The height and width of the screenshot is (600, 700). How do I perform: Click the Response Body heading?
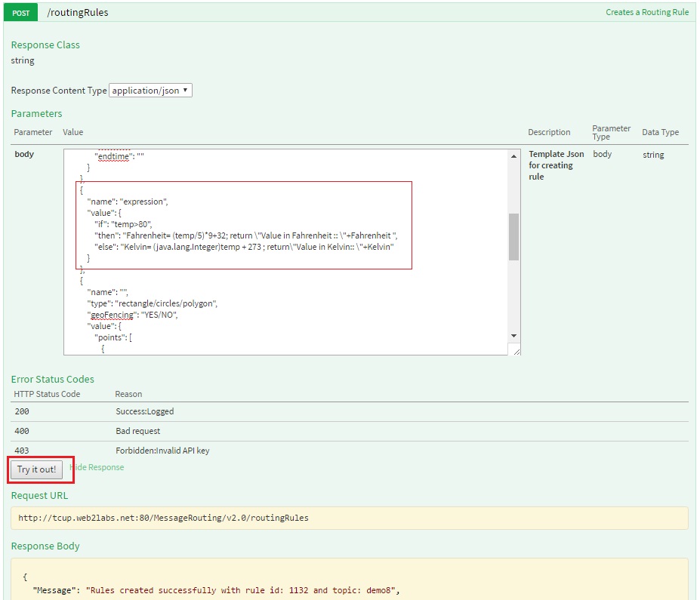(45, 546)
